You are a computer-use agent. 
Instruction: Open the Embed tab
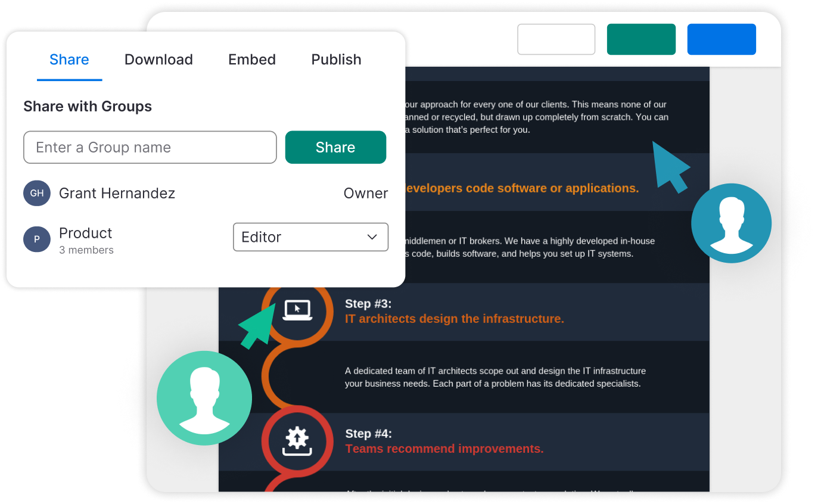pos(252,60)
